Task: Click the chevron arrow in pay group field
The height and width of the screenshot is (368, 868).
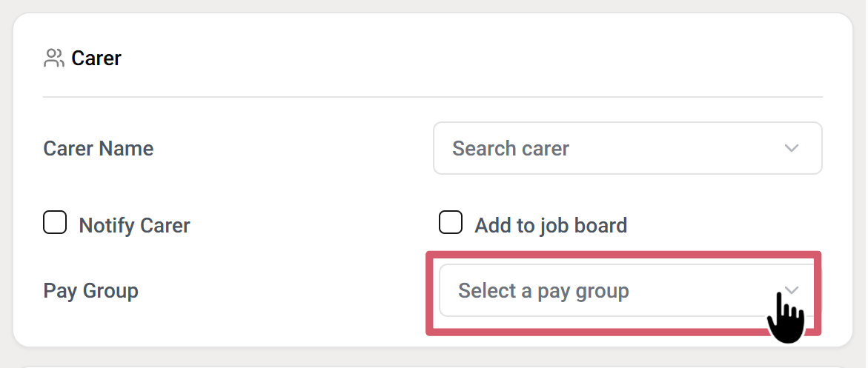Action: (792, 290)
